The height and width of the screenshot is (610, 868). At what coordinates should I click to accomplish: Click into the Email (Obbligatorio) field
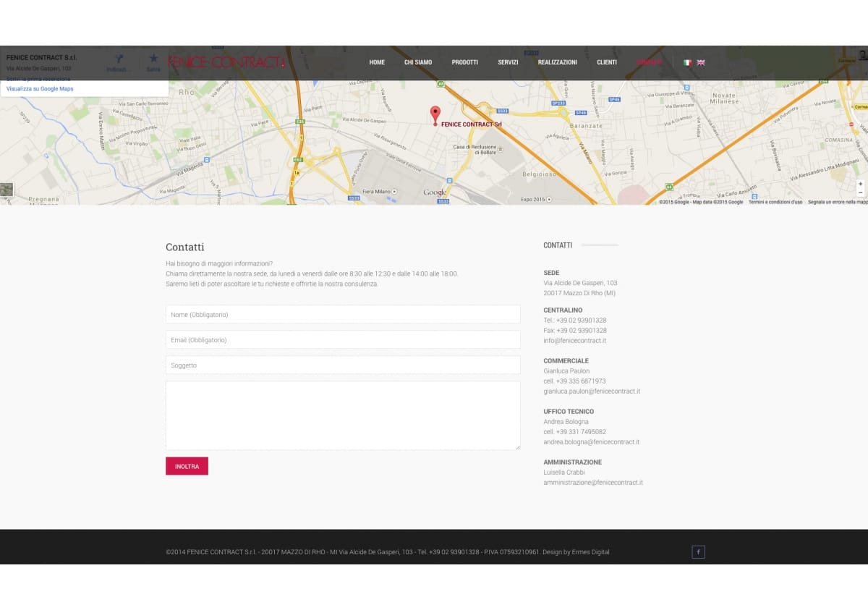tap(343, 339)
